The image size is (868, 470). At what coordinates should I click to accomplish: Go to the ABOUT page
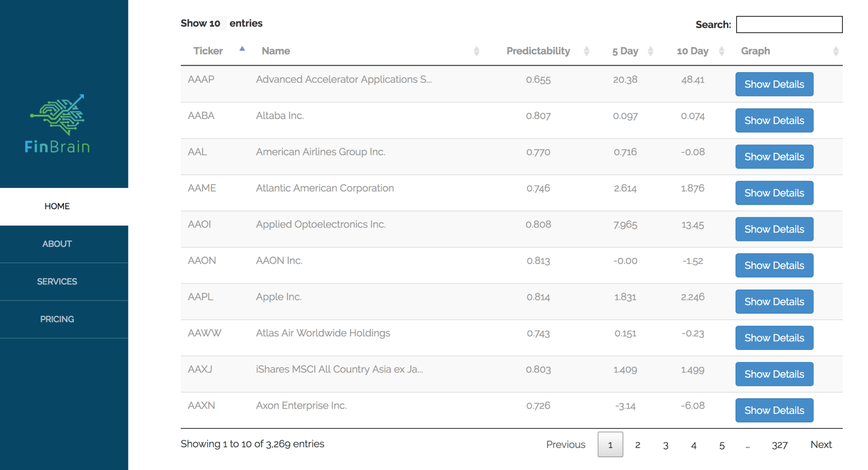click(x=57, y=244)
